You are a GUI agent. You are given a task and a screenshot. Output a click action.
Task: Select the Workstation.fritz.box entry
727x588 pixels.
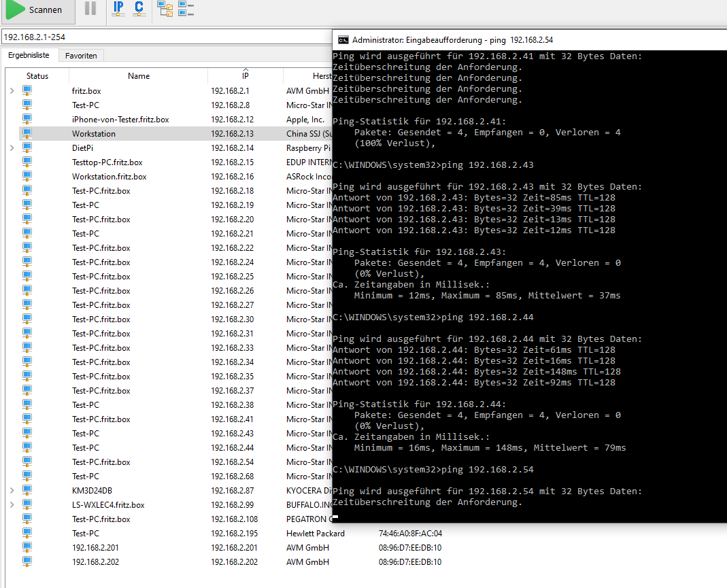tap(109, 177)
